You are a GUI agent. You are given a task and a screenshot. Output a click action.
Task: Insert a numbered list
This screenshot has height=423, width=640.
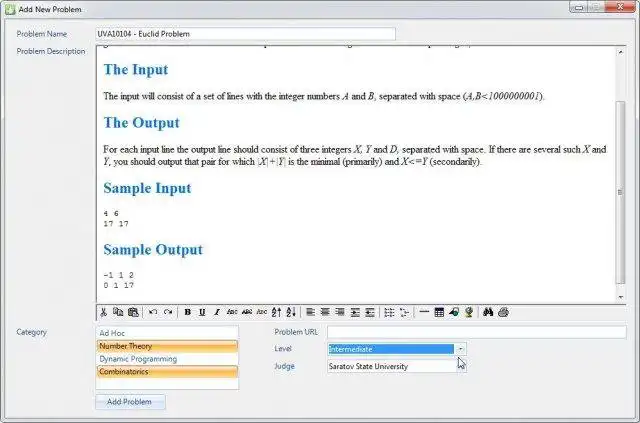coord(389,312)
